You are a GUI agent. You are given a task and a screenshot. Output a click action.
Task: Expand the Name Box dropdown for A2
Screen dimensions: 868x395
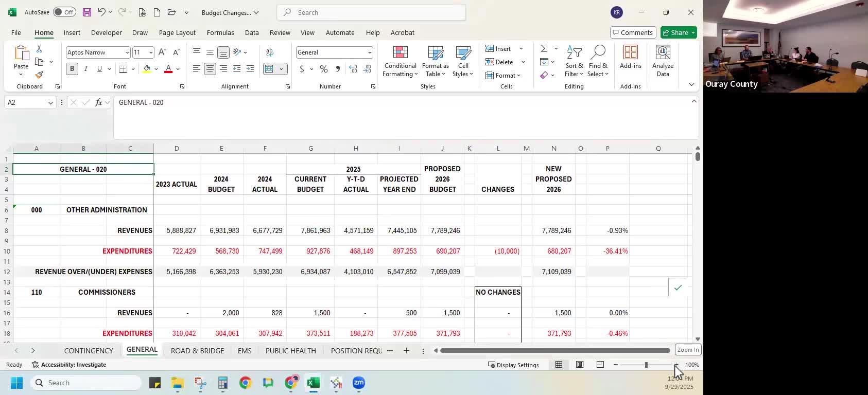pyautogui.click(x=50, y=103)
